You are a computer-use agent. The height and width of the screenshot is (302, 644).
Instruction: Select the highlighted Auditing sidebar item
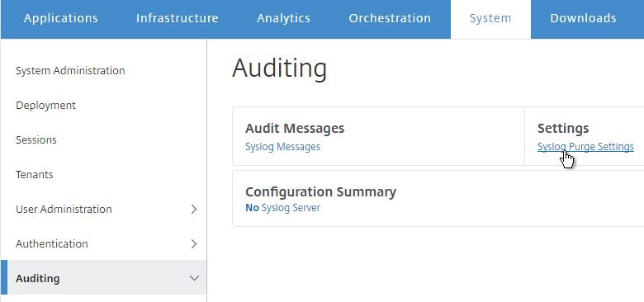coord(103,277)
